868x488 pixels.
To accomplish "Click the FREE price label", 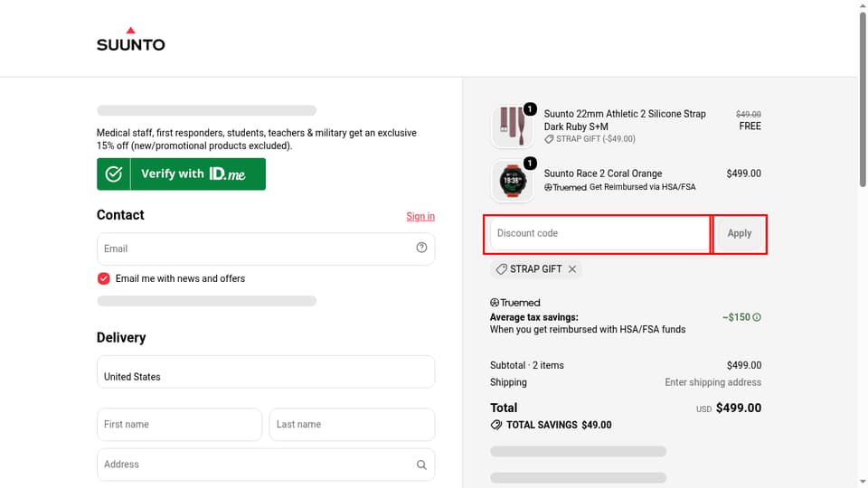I will click(750, 127).
